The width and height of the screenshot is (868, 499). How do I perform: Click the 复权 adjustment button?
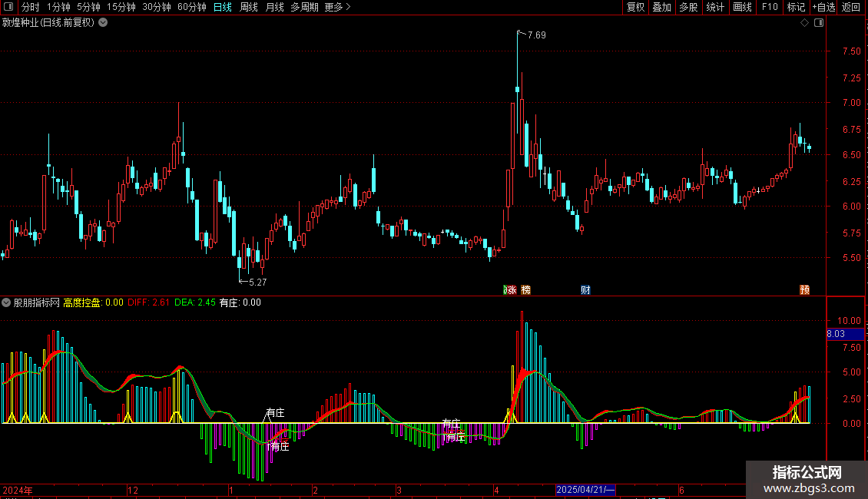[x=635, y=7]
